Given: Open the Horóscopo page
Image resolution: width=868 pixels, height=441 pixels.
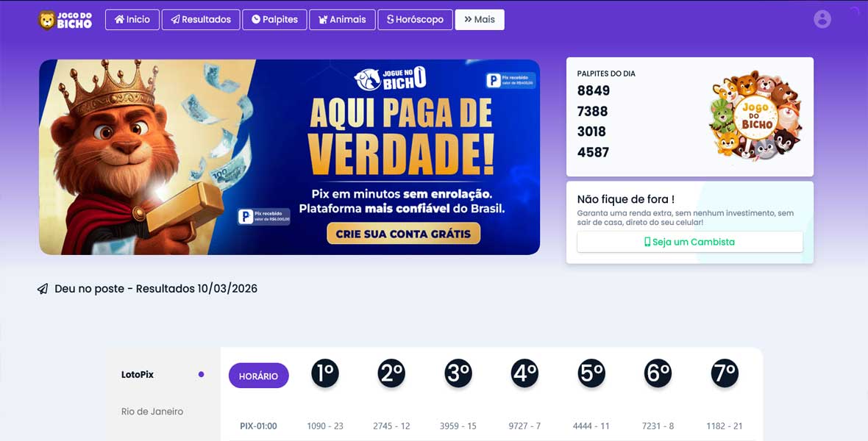Looking at the screenshot, I should 415,19.
